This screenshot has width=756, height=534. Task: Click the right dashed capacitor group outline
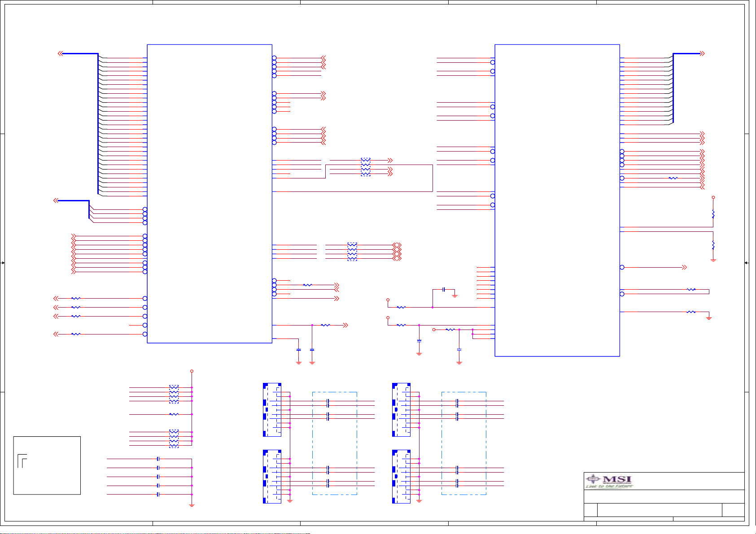(464, 443)
